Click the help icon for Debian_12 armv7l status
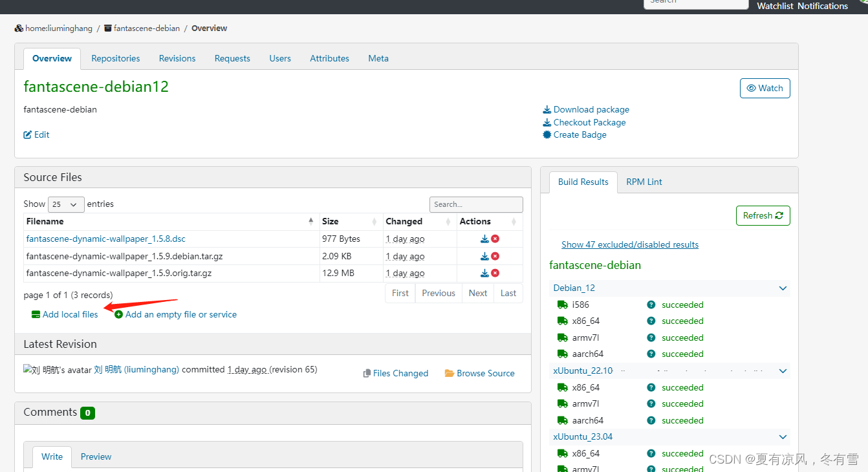 (x=651, y=338)
